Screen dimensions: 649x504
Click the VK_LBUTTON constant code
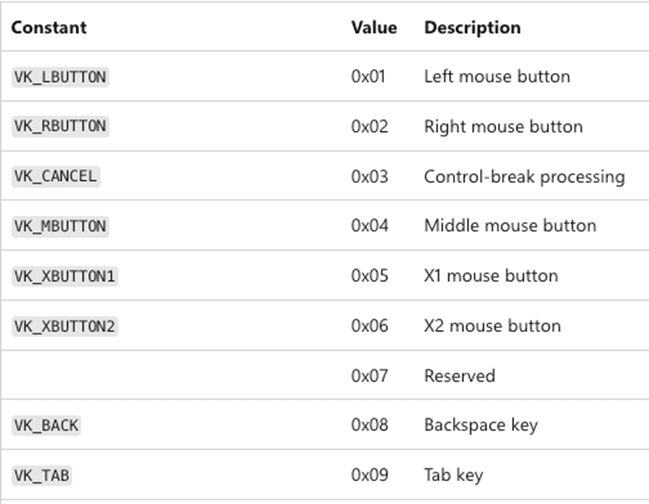point(60,77)
